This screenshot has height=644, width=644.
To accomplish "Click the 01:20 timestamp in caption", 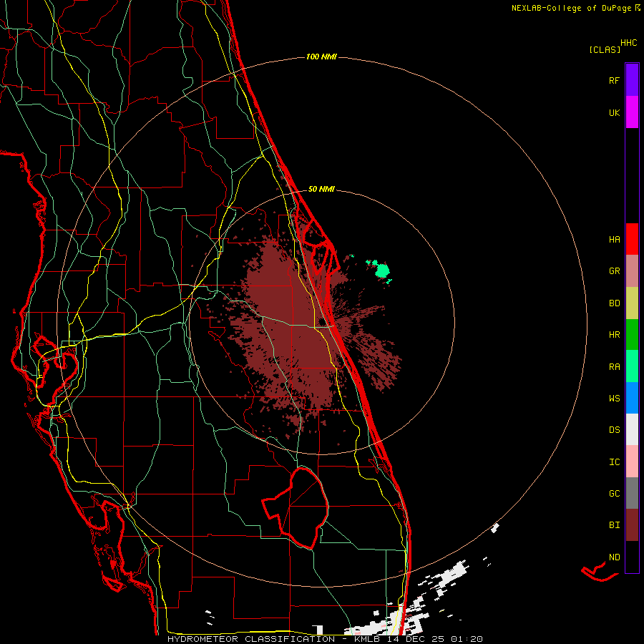I will [466, 639].
